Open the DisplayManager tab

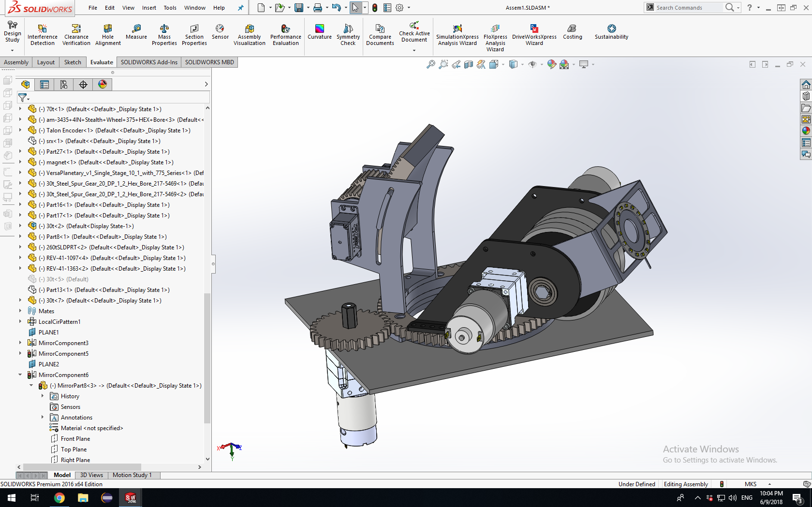[103, 85]
